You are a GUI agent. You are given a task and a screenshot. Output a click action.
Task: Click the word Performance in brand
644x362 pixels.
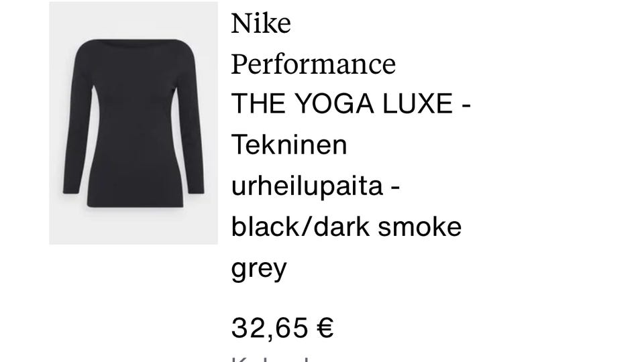pos(313,64)
